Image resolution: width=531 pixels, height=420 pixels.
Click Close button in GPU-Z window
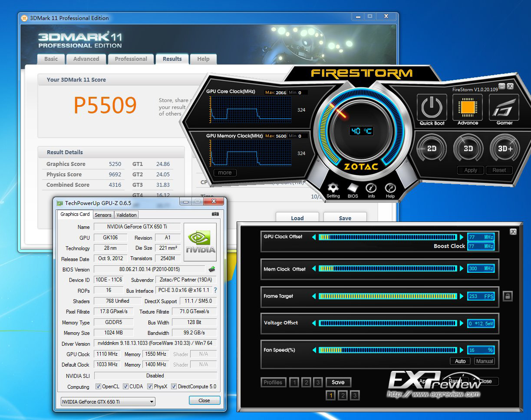coord(204,400)
